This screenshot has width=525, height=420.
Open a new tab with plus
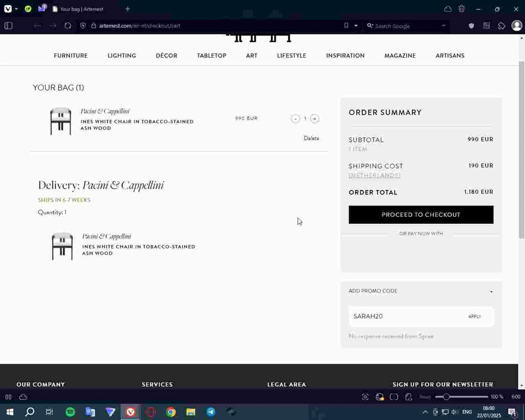[x=128, y=9]
